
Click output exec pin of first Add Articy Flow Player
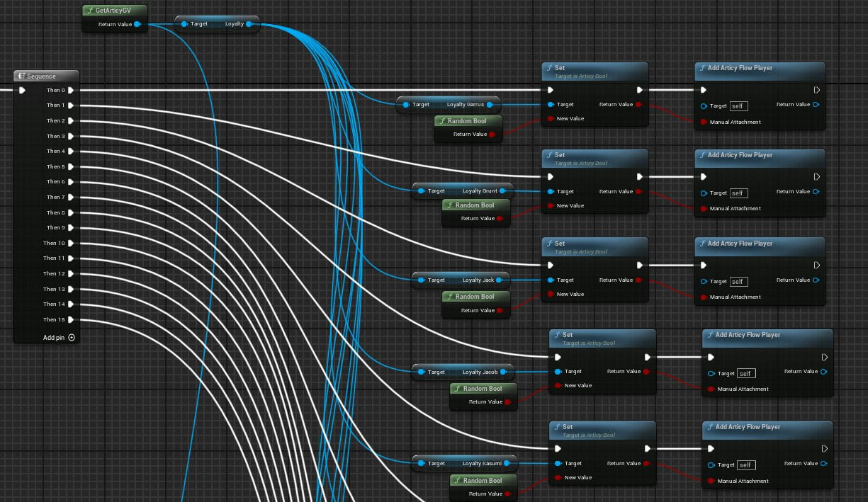[816, 90]
